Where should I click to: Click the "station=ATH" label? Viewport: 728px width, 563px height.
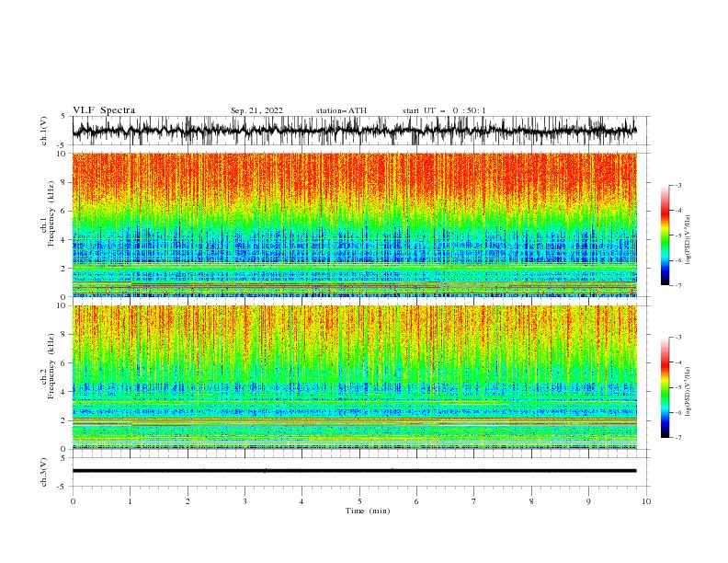pyautogui.click(x=341, y=110)
